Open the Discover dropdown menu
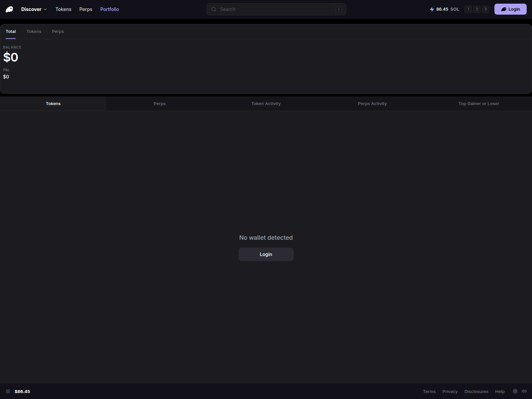The image size is (532, 399). point(34,9)
